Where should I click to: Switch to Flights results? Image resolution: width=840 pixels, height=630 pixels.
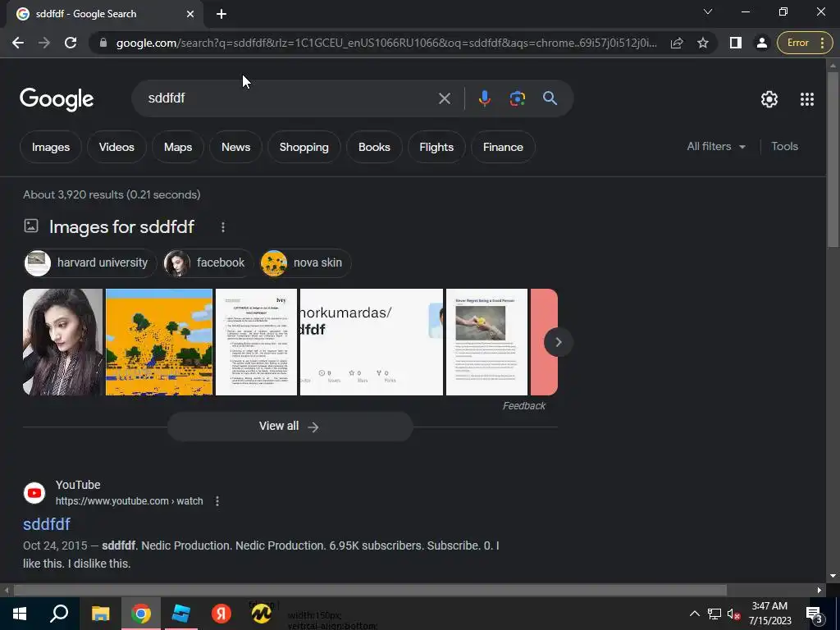click(x=436, y=147)
